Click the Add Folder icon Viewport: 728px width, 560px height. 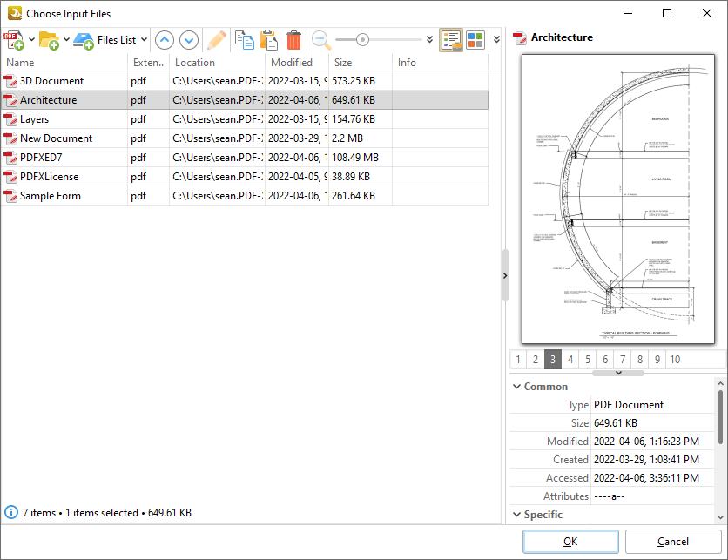(x=49, y=40)
